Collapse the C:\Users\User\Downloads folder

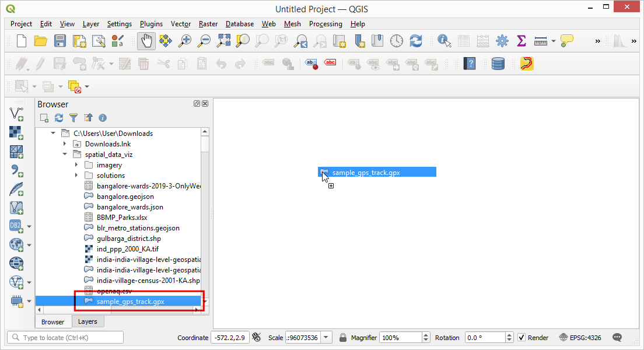(53, 133)
